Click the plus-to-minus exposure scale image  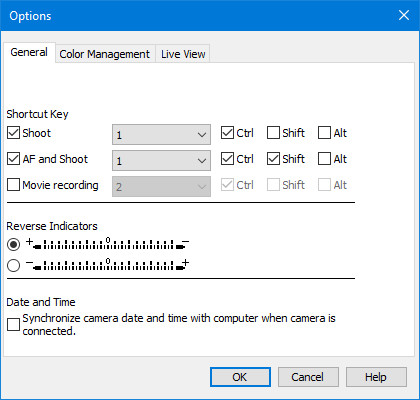107,244
